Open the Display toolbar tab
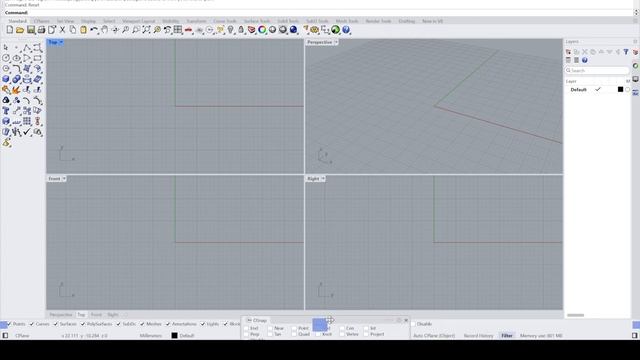Viewport: 640px width, 360px height. click(x=88, y=21)
